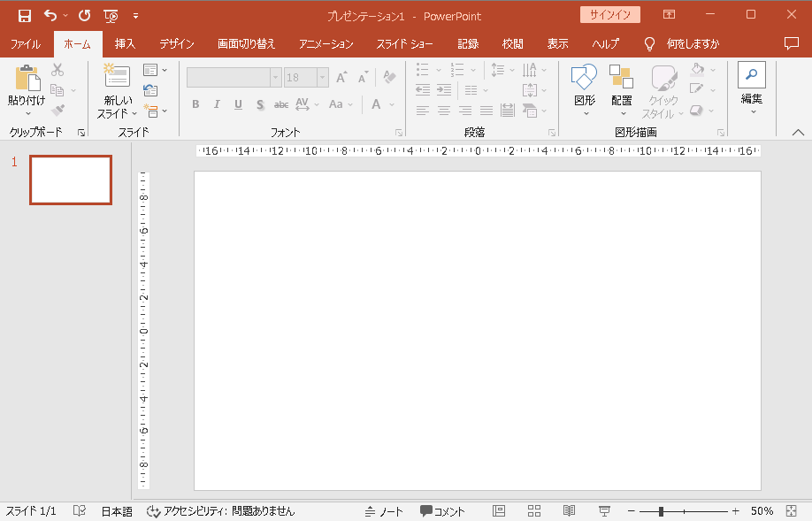The height and width of the screenshot is (521, 812).
Task: Toggle Strikethrough (abc)
Action: [x=281, y=104]
